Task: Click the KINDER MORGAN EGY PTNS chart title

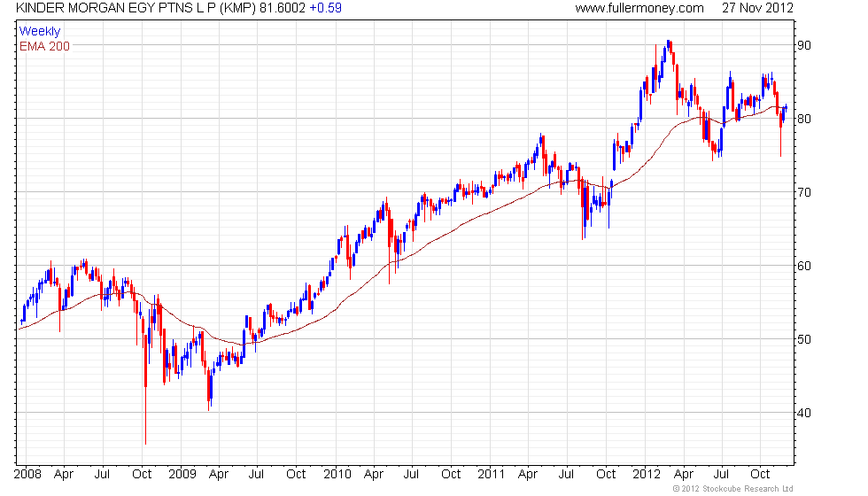Action: [136, 8]
